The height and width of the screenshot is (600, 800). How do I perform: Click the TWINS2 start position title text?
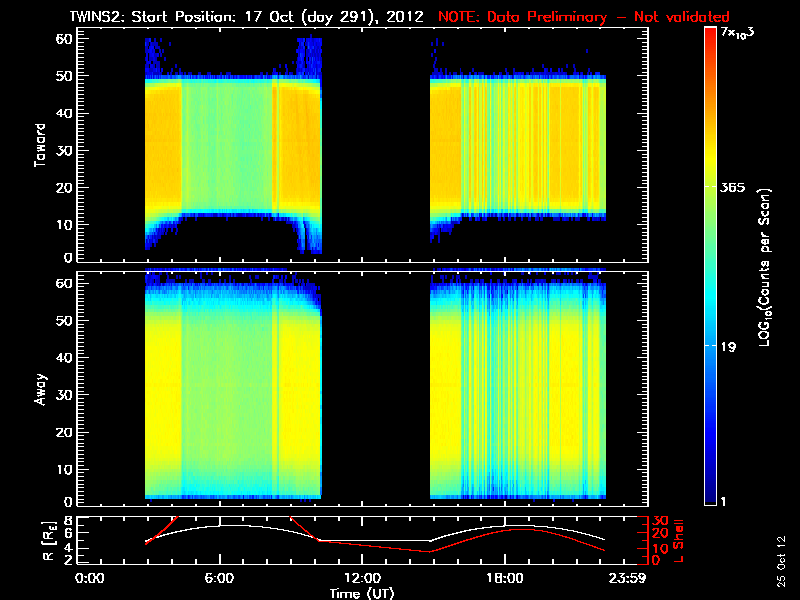click(x=246, y=17)
